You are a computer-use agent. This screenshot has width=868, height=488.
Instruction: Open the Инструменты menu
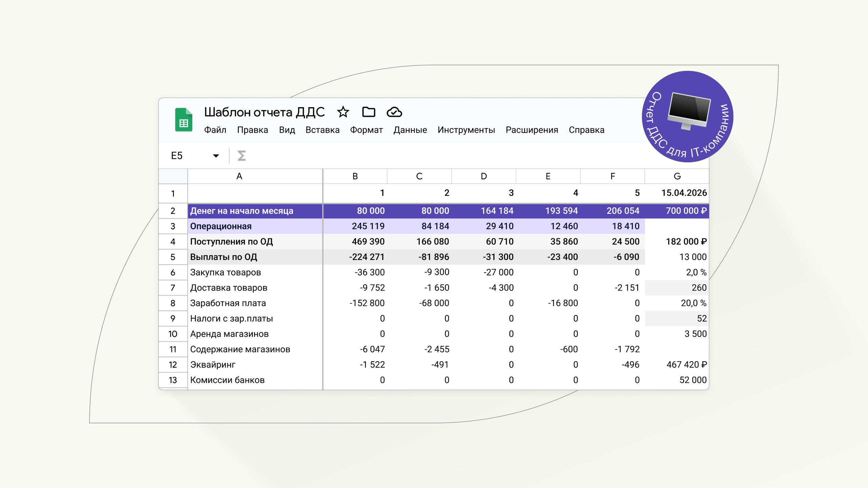(466, 130)
